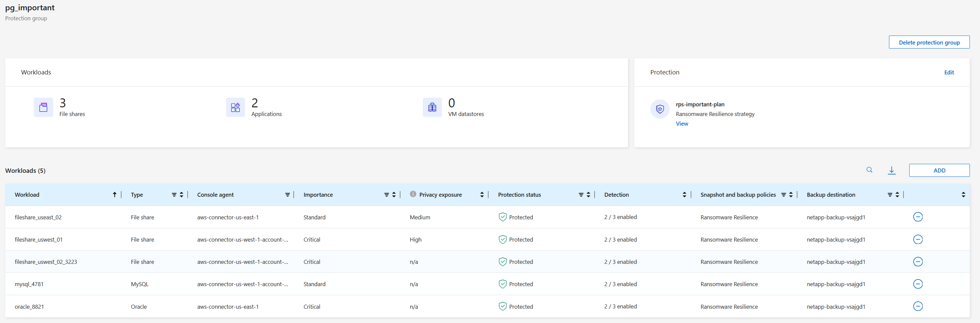This screenshot has width=980, height=323.
Task: Click the File shares folder icon
Action: click(43, 107)
